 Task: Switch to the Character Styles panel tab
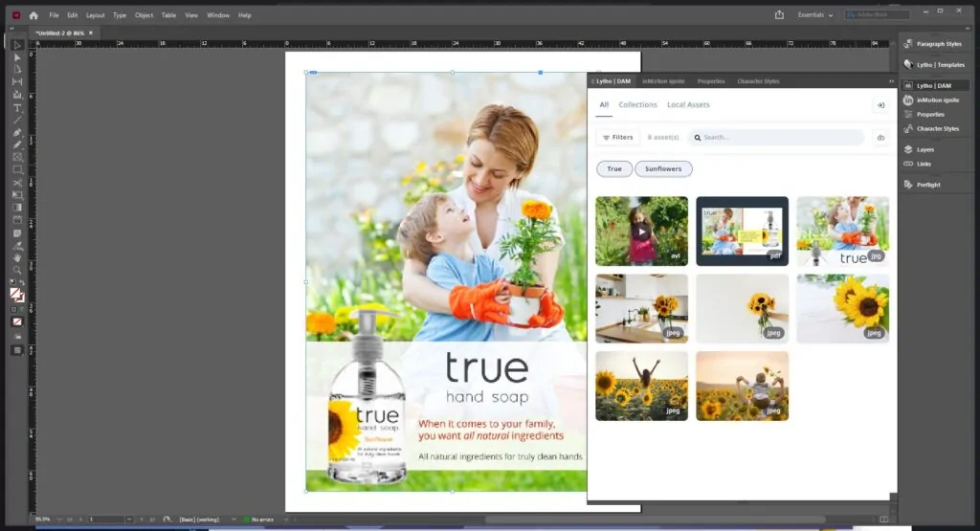pyautogui.click(x=758, y=81)
